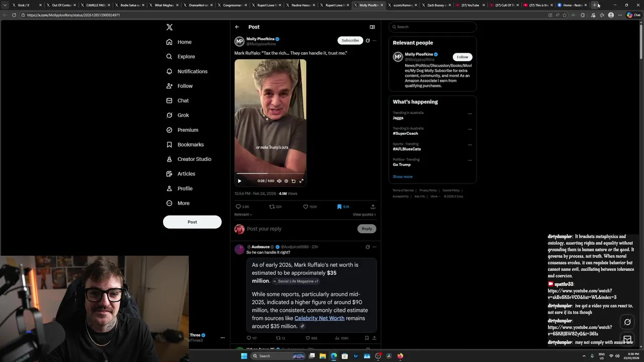Like the post with 152K likes
Viewport: 644px width, 362px height.
click(310, 207)
